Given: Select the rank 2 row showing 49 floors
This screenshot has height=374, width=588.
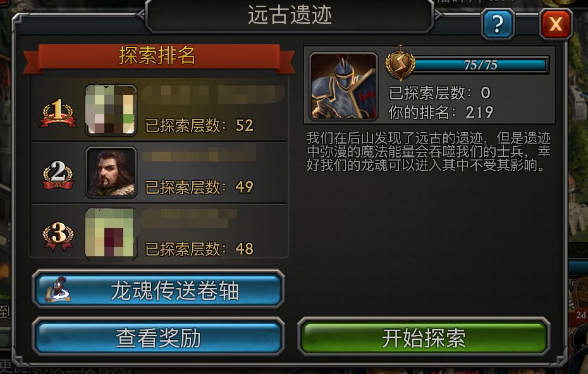Looking at the screenshot, I should (159, 172).
